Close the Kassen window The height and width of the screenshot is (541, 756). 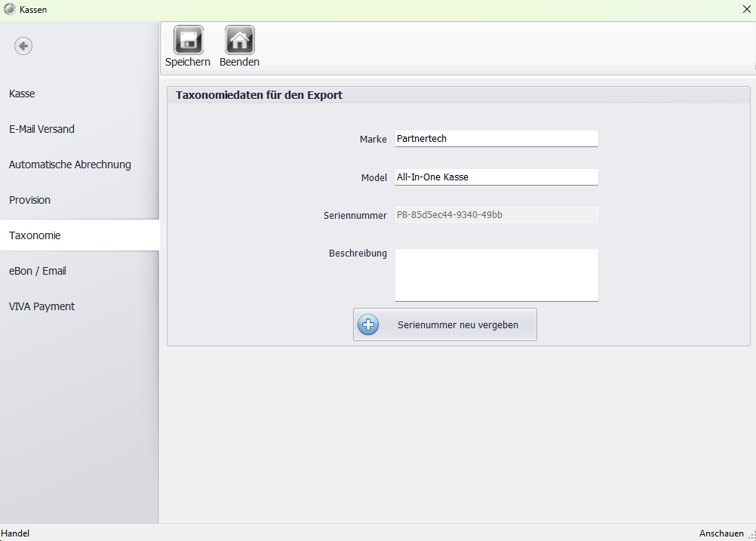746,10
